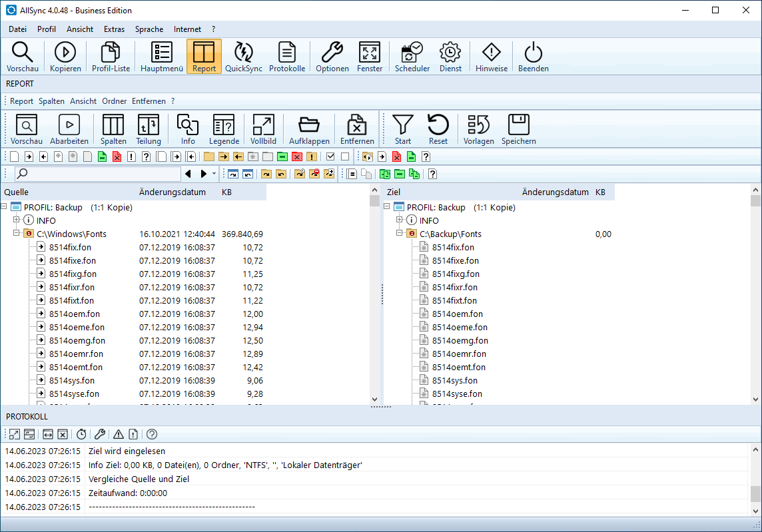The height and width of the screenshot is (532, 762).
Task: Open the Dienst service settings
Action: tap(450, 57)
